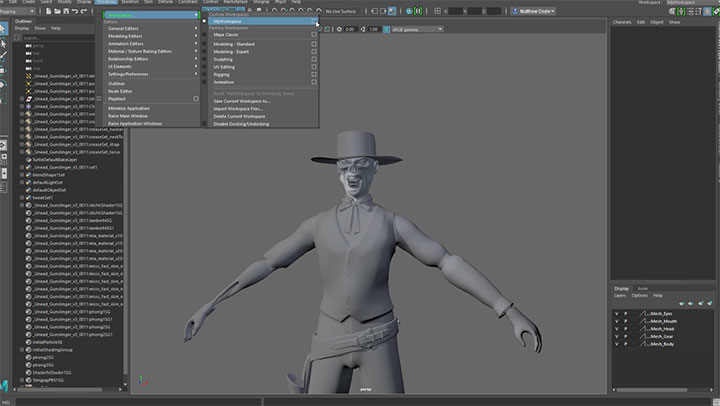Screen dimensions: 720x406
Task: Expand the blendShape1Set node in Outliner
Action: (22, 175)
